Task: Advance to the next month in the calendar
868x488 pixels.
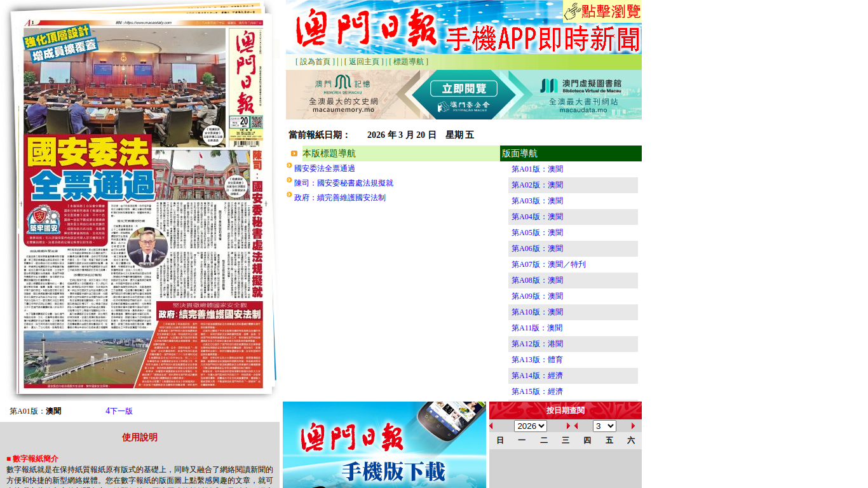Action: 634,426
